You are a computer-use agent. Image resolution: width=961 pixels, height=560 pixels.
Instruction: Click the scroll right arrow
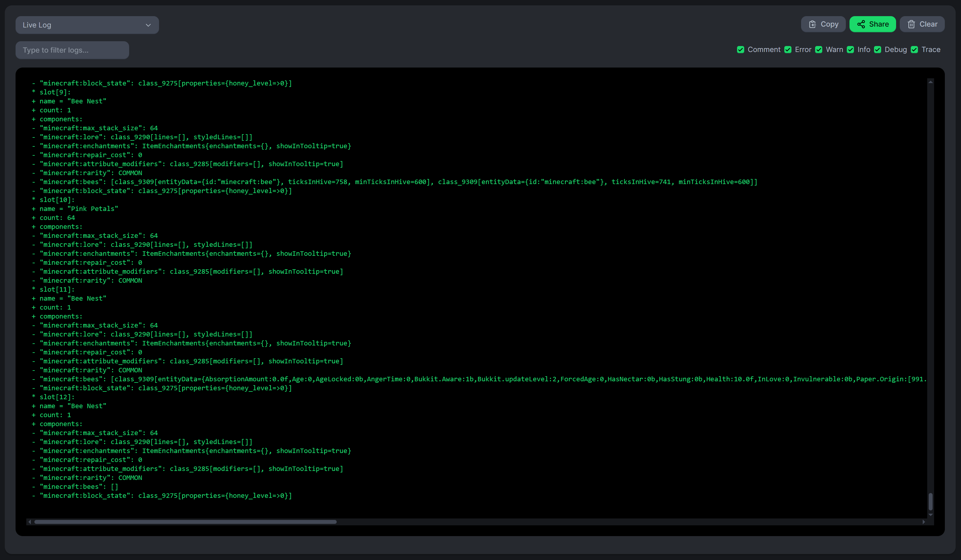tap(924, 522)
